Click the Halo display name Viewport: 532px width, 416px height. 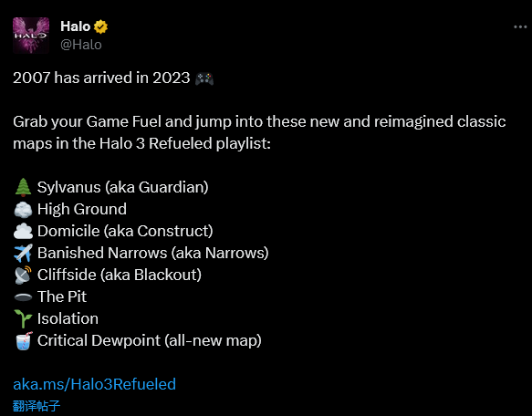coord(76,26)
